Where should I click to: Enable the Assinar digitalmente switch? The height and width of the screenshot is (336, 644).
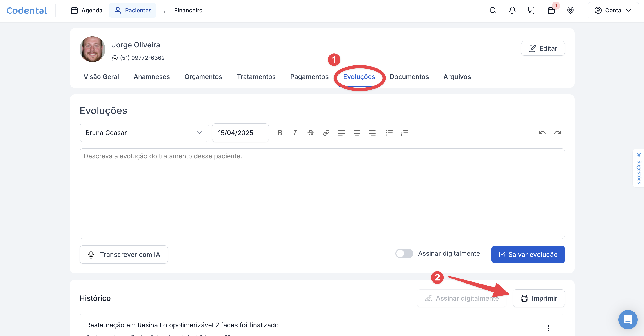[404, 254]
